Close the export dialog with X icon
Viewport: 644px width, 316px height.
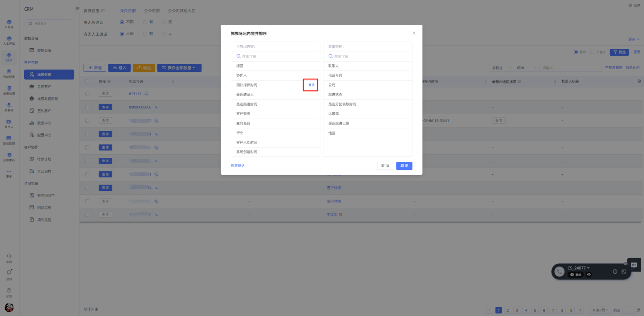click(x=414, y=33)
